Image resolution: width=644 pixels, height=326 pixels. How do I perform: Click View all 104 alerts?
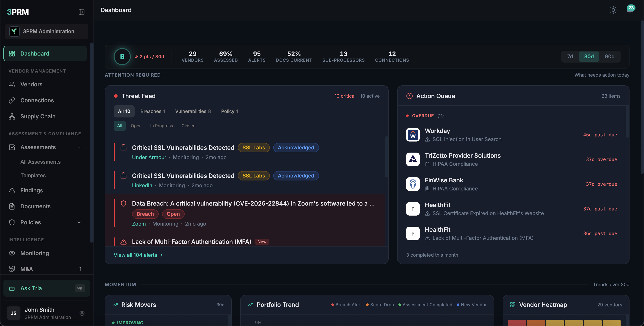click(x=135, y=255)
